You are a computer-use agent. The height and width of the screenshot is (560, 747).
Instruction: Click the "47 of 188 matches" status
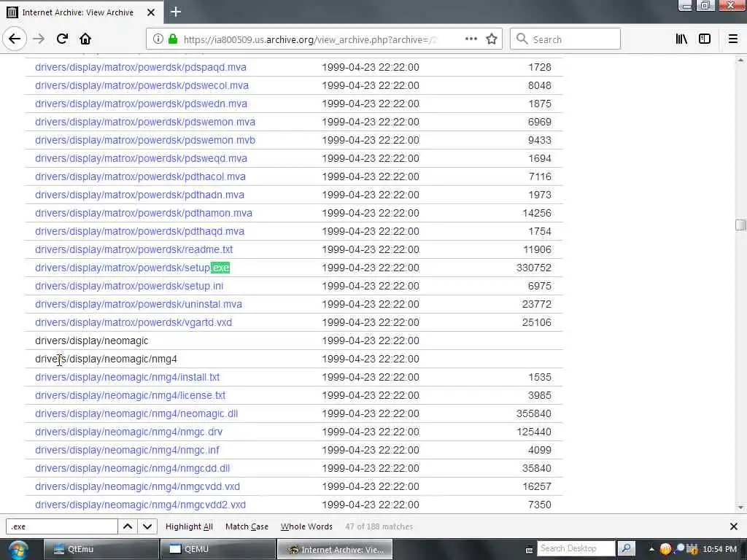(379, 526)
